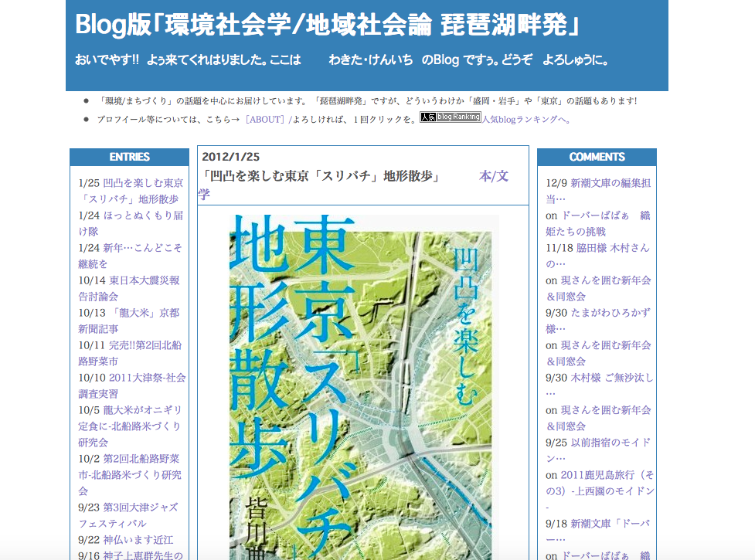Click post title 「凹凸を楽しむ東京「スリバチ」地形散歩」
The image size is (755, 560).
(321, 176)
